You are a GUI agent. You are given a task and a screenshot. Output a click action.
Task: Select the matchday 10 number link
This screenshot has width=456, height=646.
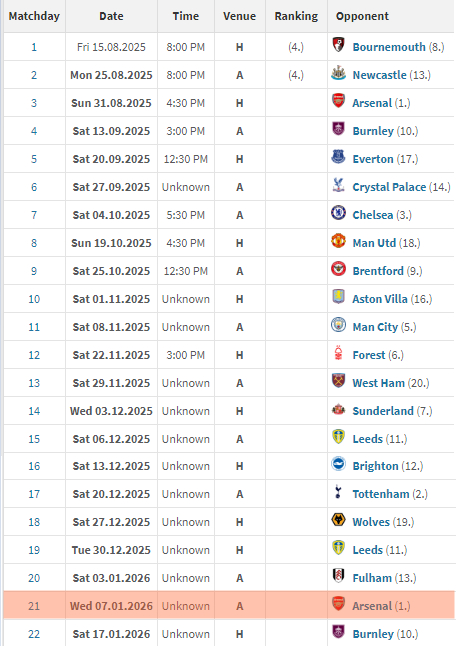[34, 299]
